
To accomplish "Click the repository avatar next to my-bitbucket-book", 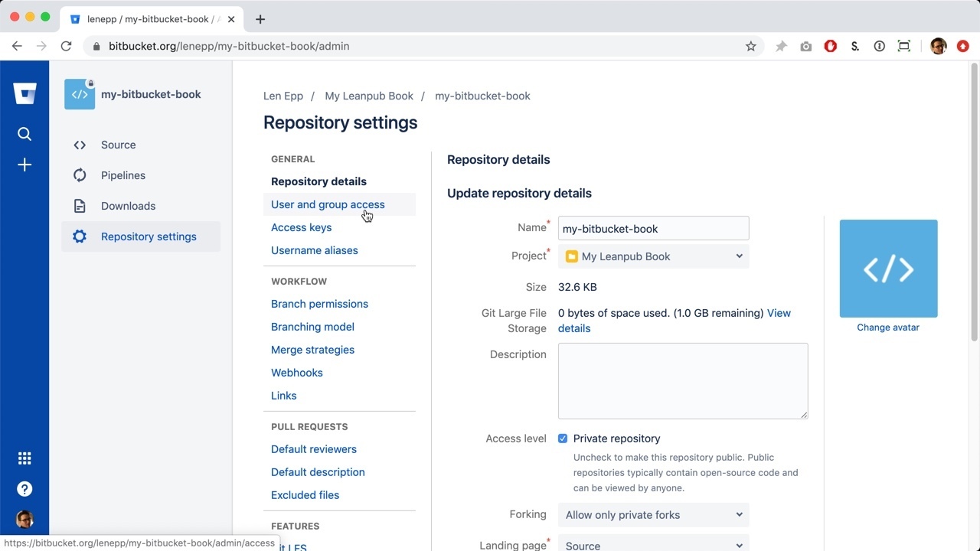I will point(80,94).
